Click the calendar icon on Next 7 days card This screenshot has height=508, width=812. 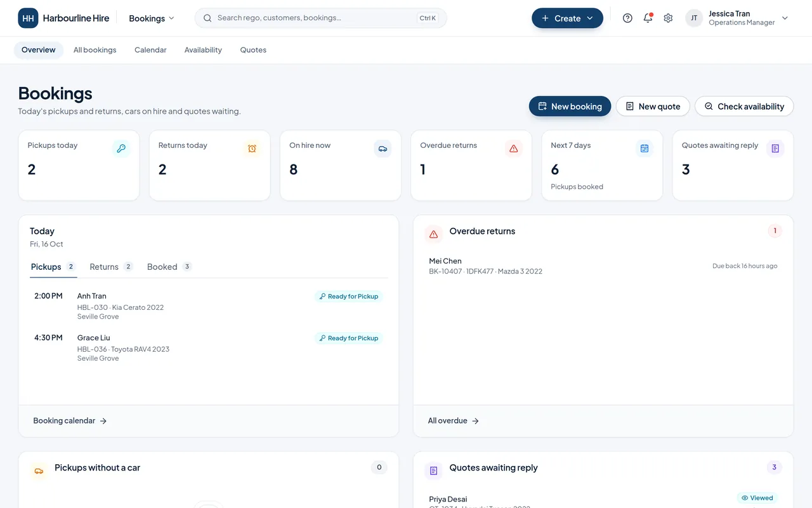tap(645, 149)
